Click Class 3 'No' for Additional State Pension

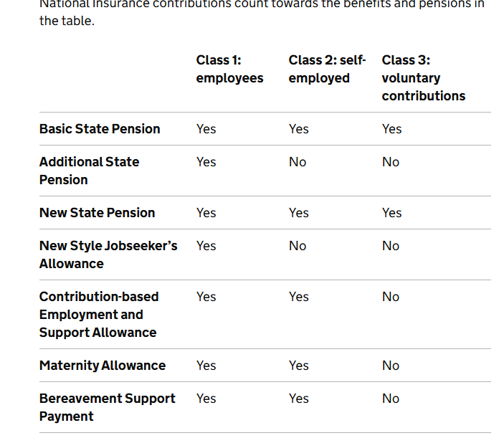[391, 162]
